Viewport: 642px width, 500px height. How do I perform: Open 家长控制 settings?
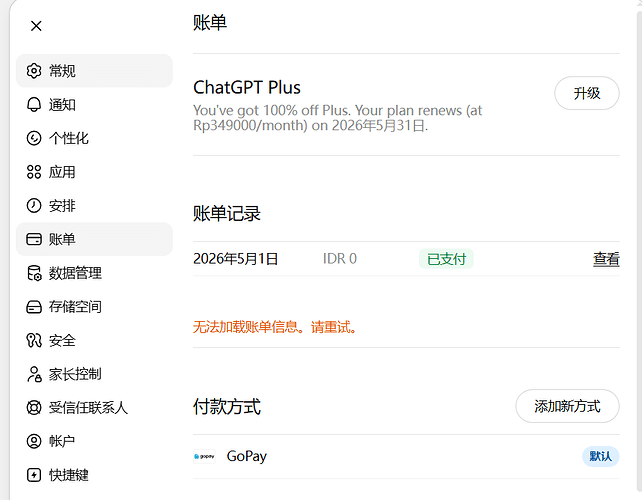coord(94,374)
